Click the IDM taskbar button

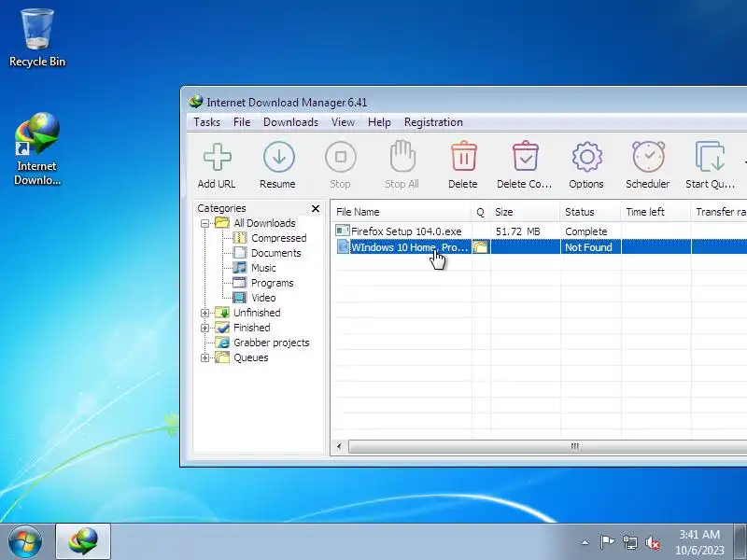83,541
